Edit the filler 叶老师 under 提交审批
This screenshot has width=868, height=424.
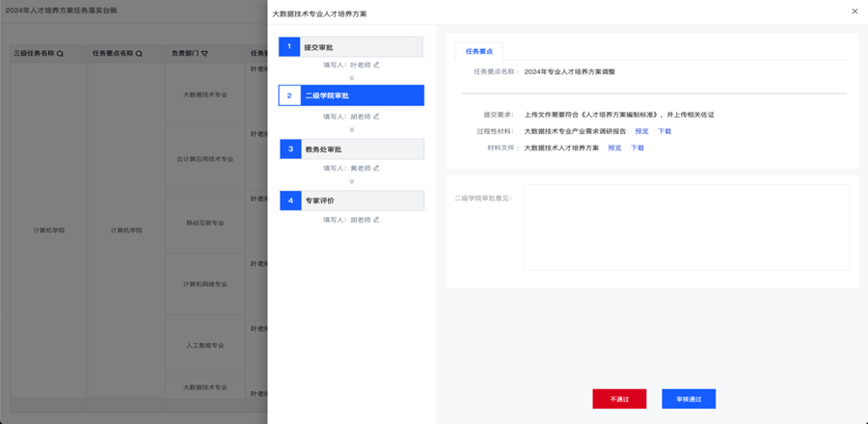[x=376, y=65]
